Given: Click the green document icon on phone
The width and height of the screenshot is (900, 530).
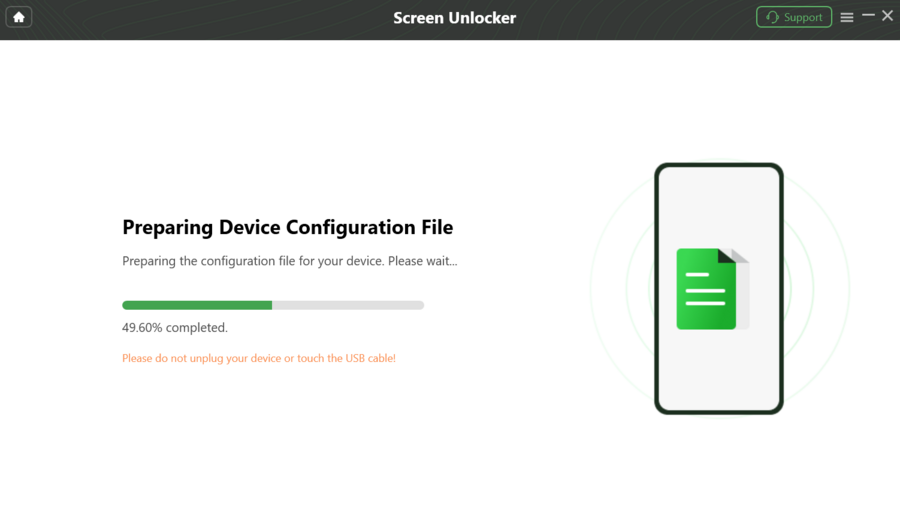Looking at the screenshot, I should (x=706, y=289).
